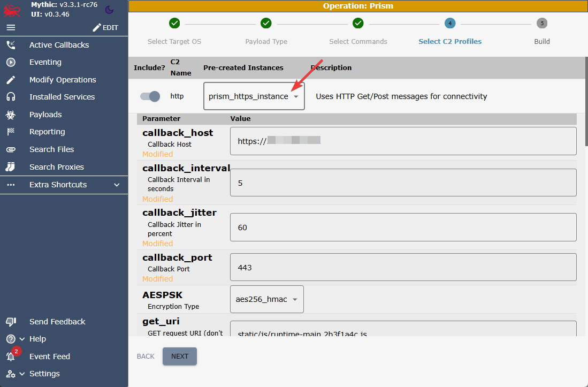Screen dimensions: 588x387
Task: Click the Help question-mark icon
Action: coord(11,339)
